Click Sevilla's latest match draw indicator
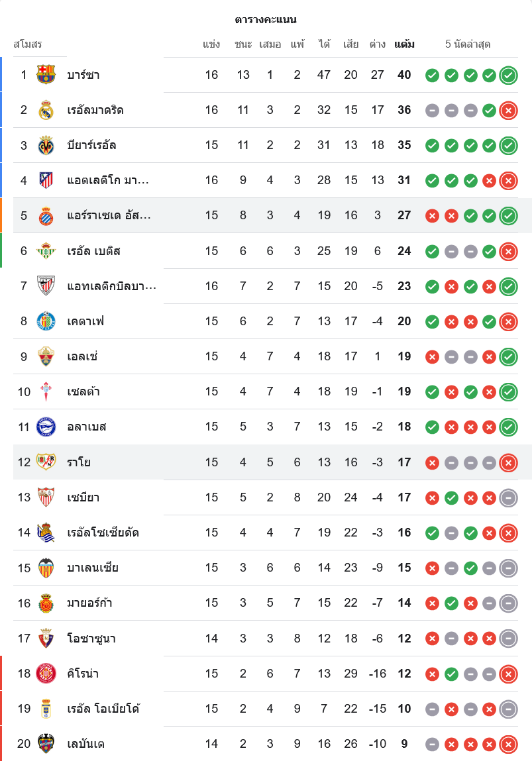This screenshot has height=771, width=532. point(508,497)
